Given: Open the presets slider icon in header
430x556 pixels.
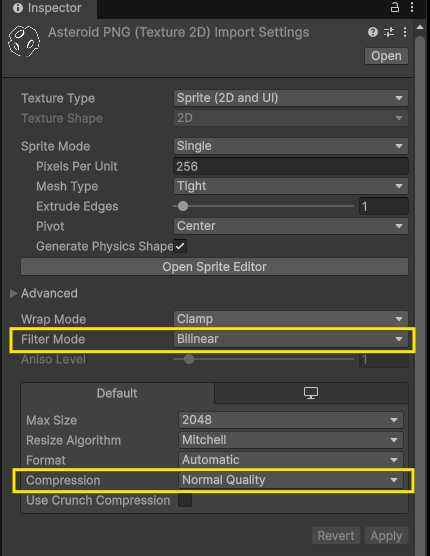Looking at the screenshot, I should tap(389, 32).
